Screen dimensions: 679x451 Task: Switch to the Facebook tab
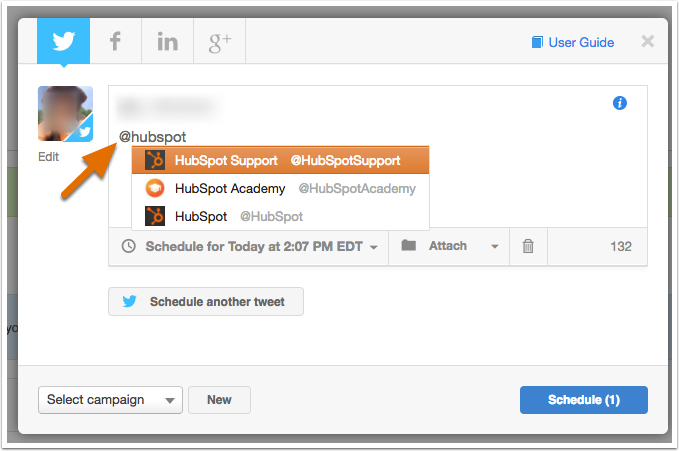coord(116,41)
